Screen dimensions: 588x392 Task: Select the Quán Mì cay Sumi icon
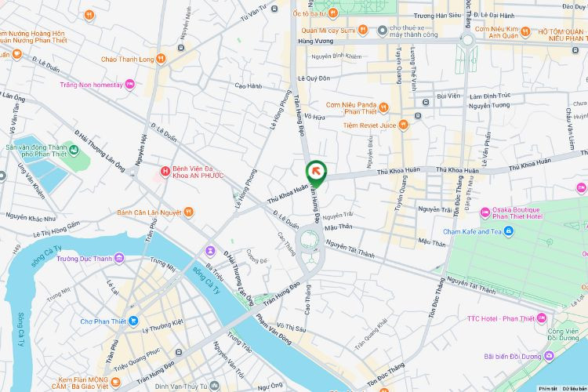pyautogui.click(x=363, y=30)
